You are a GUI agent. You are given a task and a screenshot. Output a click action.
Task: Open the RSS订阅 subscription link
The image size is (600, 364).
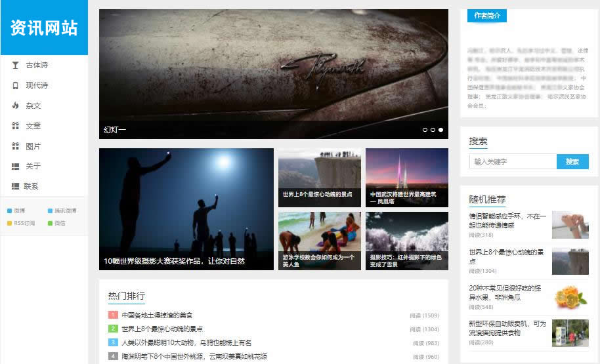[24, 223]
